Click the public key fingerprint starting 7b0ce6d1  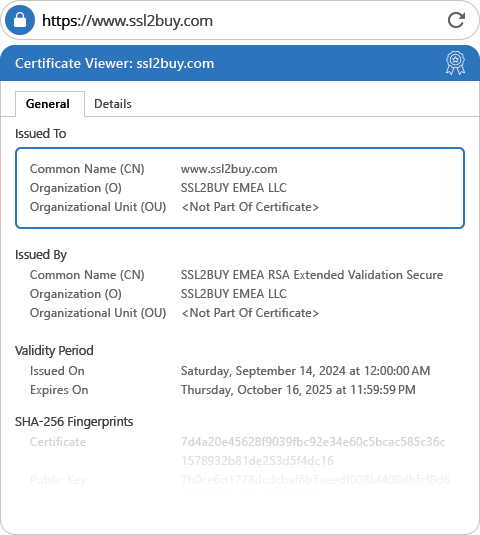point(315,480)
